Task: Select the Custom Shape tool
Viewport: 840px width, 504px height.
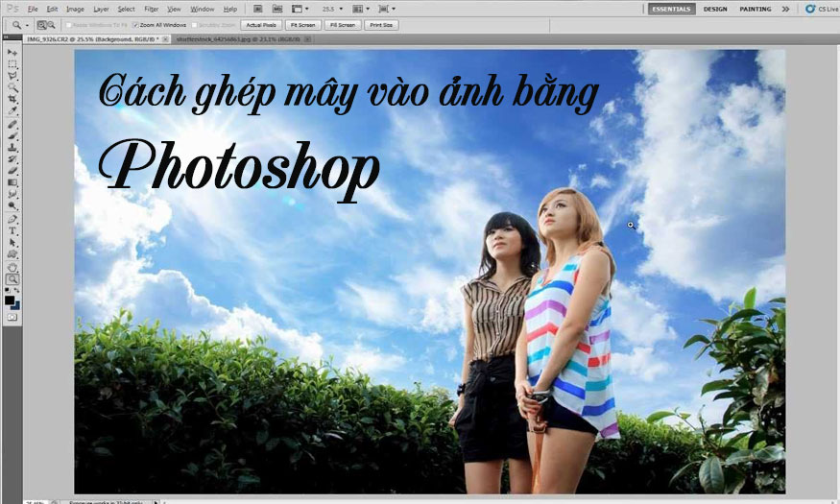Action: (12, 254)
